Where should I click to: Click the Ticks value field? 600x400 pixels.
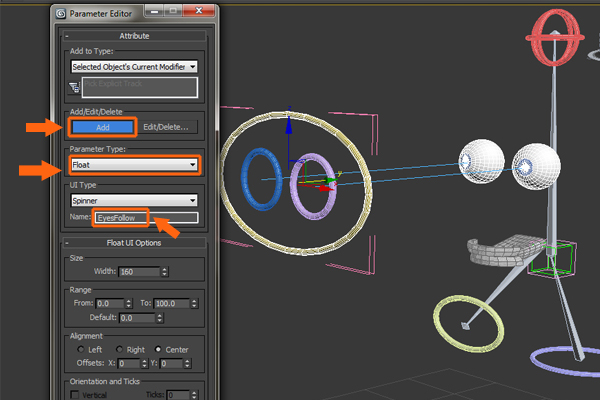[178, 395]
